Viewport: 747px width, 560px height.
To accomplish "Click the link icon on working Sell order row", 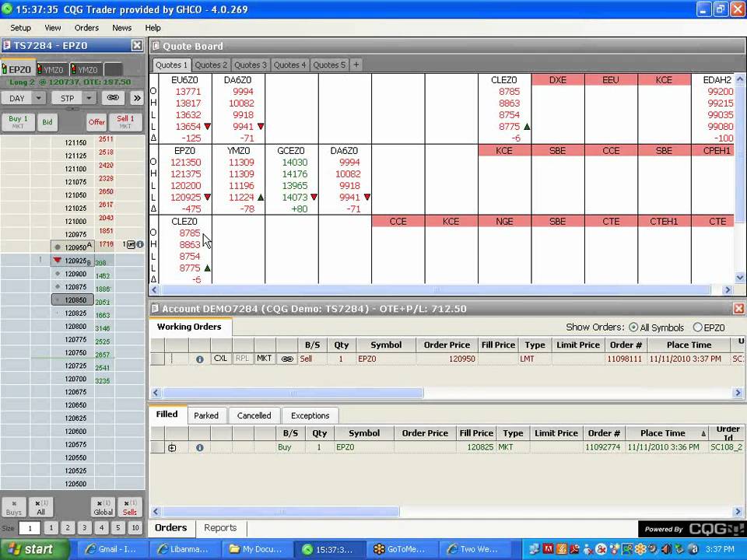I will pyautogui.click(x=287, y=359).
